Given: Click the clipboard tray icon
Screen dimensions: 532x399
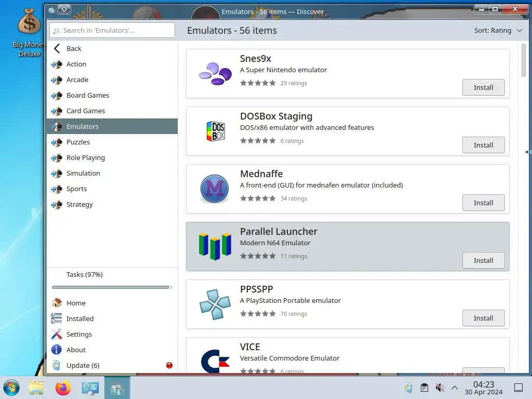Looking at the screenshot, I should [424, 388].
